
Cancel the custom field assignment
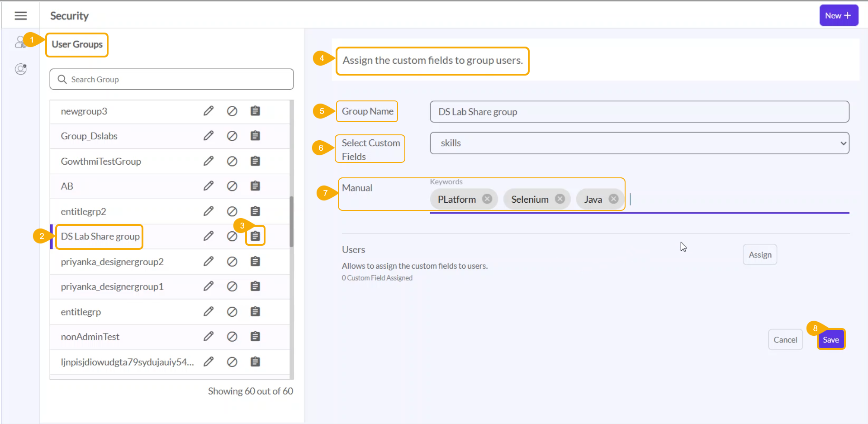point(785,340)
